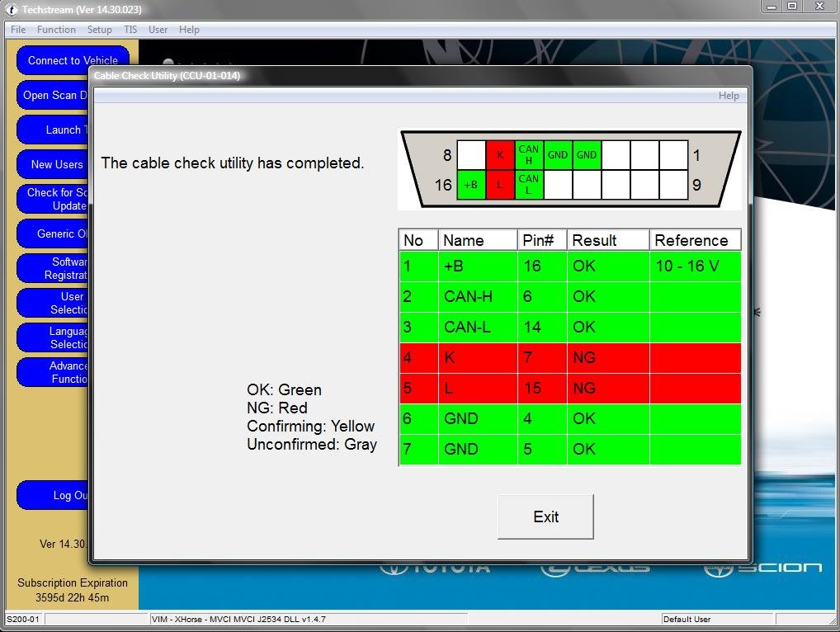Minimize the Techstream window
This screenshot has height=632, width=840.
772,7
